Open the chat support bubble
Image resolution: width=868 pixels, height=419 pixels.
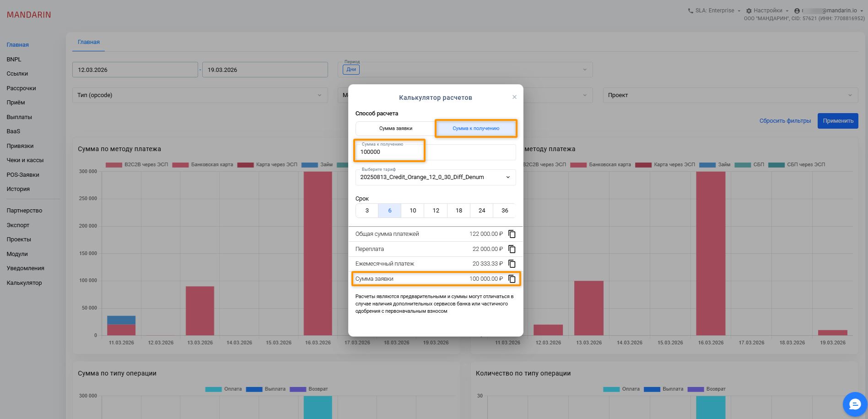click(x=854, y=404)
